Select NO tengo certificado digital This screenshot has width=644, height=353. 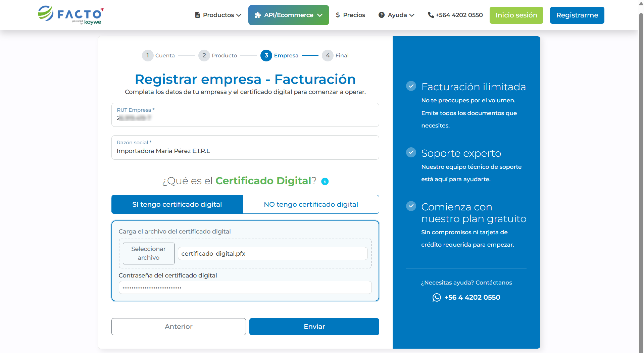(311, 204)
